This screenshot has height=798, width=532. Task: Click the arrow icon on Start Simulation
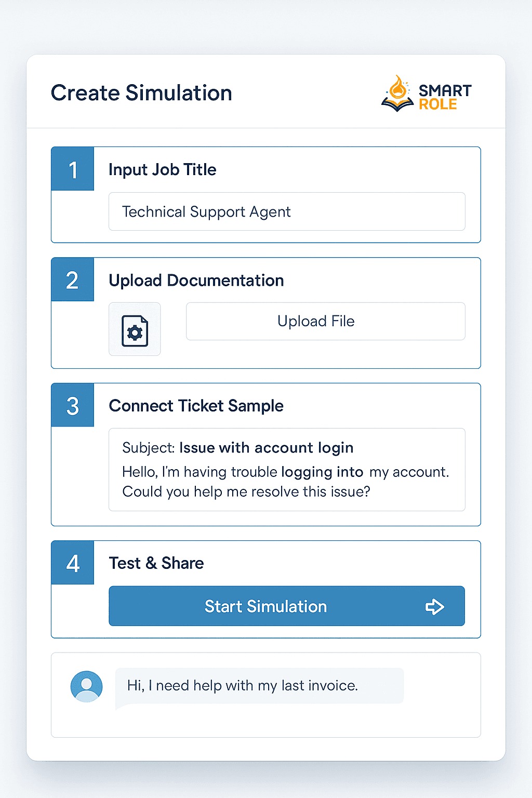(435, 606)
